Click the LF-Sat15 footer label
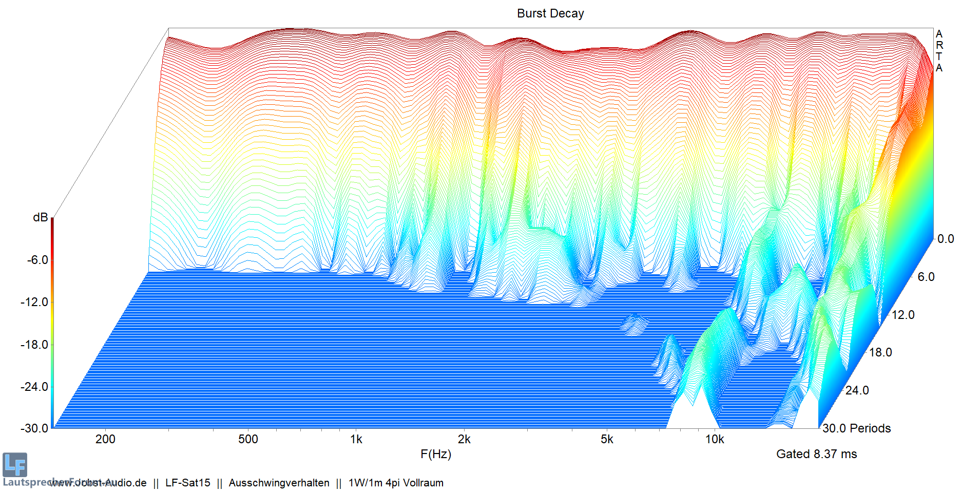This screenshot has width=980, height=491. (x=187, y=483)
